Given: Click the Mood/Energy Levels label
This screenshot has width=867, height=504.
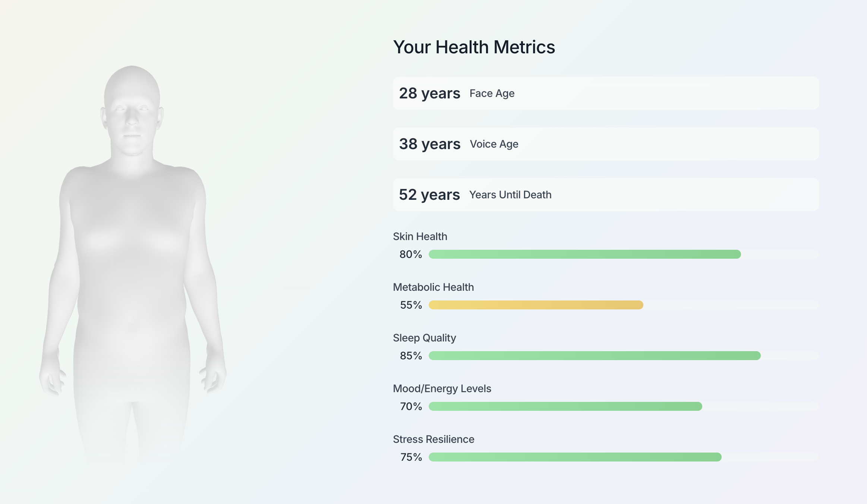Looking at the screenshot, I should click(442, 389).
